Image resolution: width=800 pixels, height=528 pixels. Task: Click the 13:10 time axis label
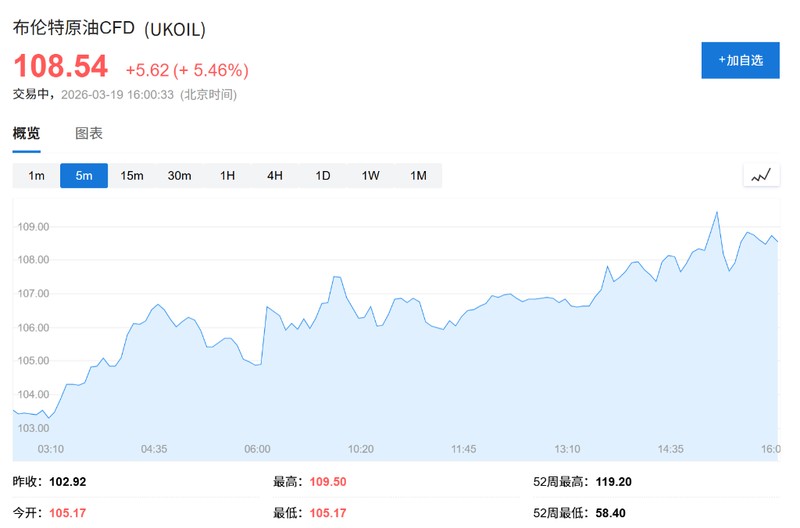(x=567, y=449)
